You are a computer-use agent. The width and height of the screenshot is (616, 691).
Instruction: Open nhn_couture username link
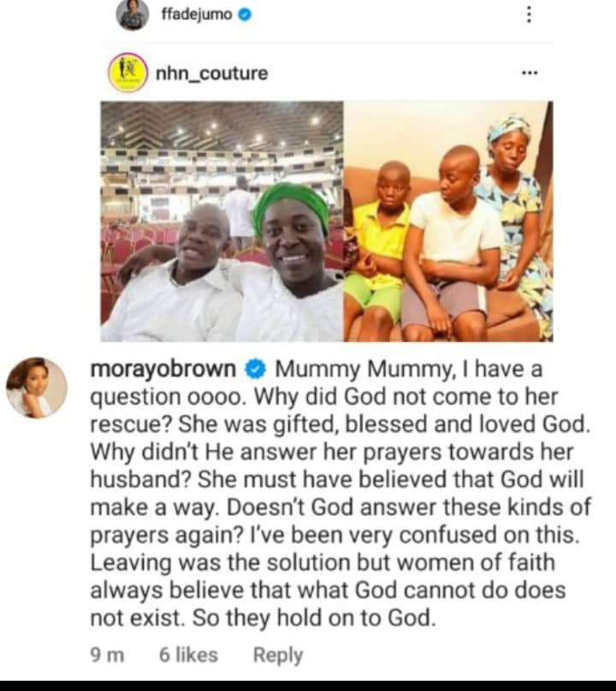pyautogui.click(x=211, y=74)
